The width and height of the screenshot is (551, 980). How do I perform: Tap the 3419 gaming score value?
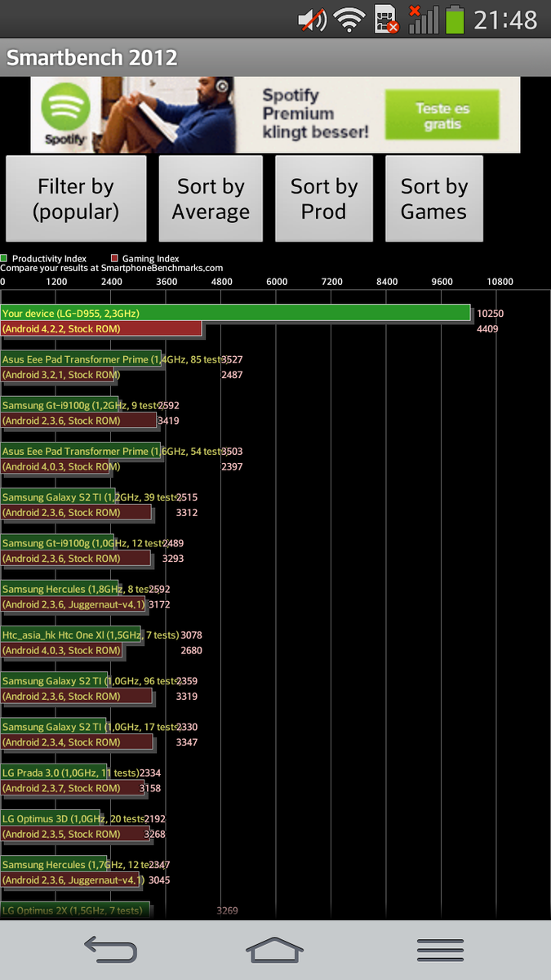tap(168, 421)
